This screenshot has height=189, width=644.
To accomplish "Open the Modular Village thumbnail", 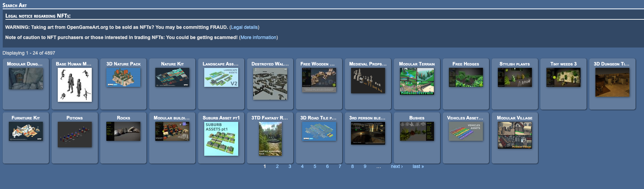I will (x=515, y=135).
